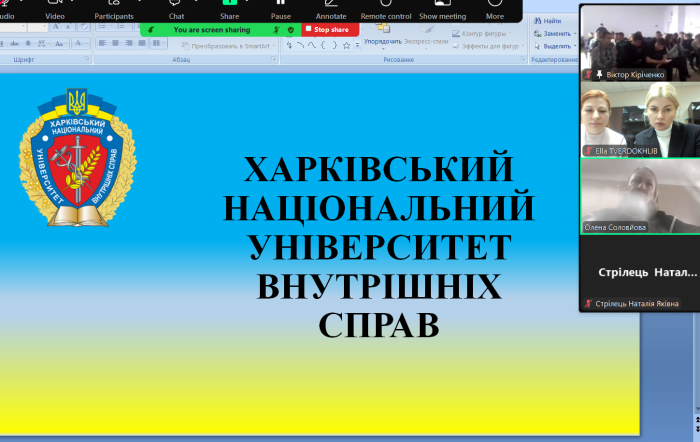Open the More options in Zoom toolbar
The width and height of the screenshot is (700, 442).
click(x=495, y=11)
